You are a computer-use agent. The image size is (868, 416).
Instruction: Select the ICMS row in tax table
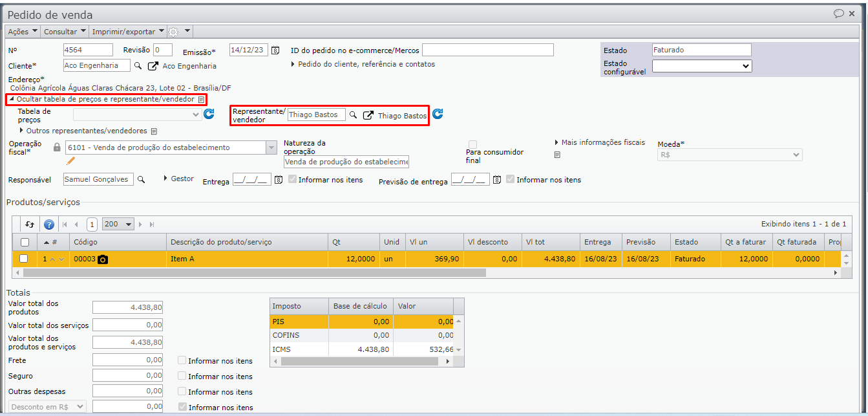click(362, 349)
